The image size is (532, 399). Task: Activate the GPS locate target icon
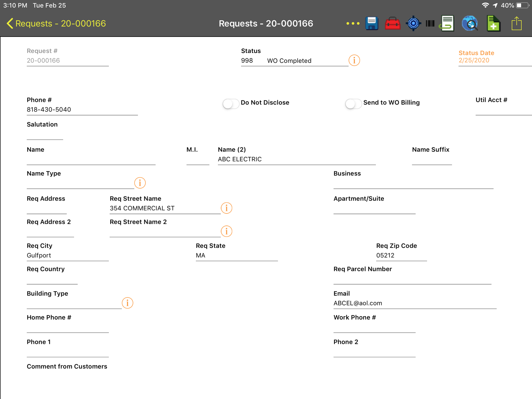pyautogui.click(x=414, y=23)
